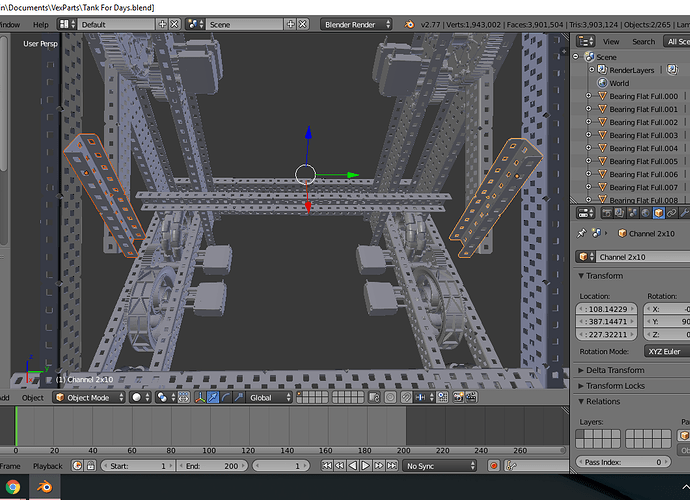
Task: Toggle proportional editing circle icon
Action: point(390,397)
